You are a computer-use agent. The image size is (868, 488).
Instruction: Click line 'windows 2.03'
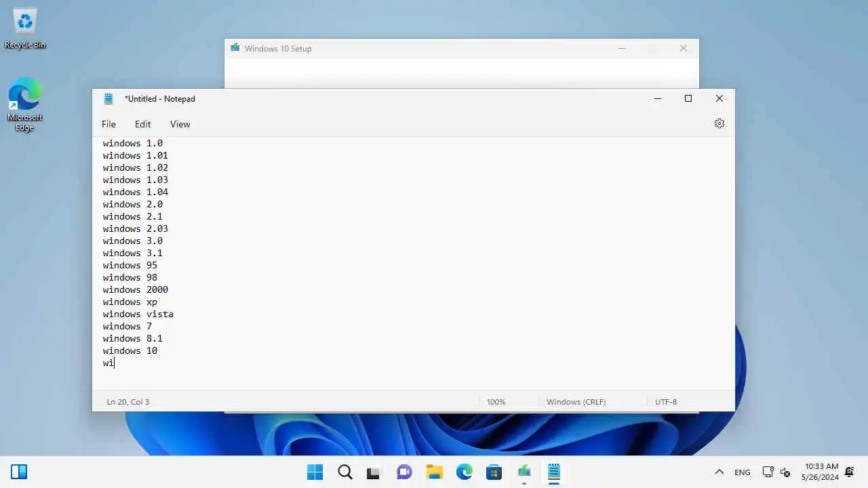(136, 228)
